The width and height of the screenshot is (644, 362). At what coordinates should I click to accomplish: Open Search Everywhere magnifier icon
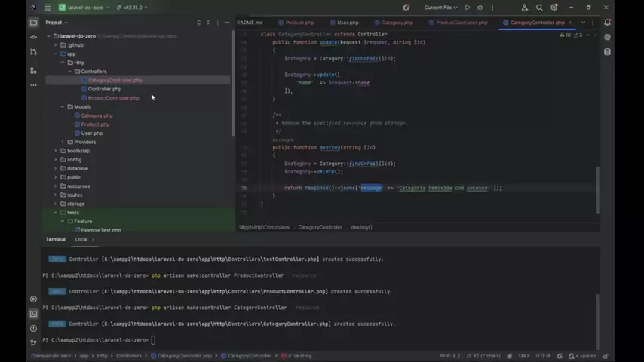539,8
